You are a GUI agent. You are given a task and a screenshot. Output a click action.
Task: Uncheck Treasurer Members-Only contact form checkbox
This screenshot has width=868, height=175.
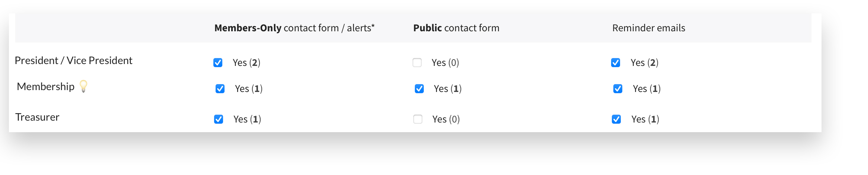tap(219, 119)
